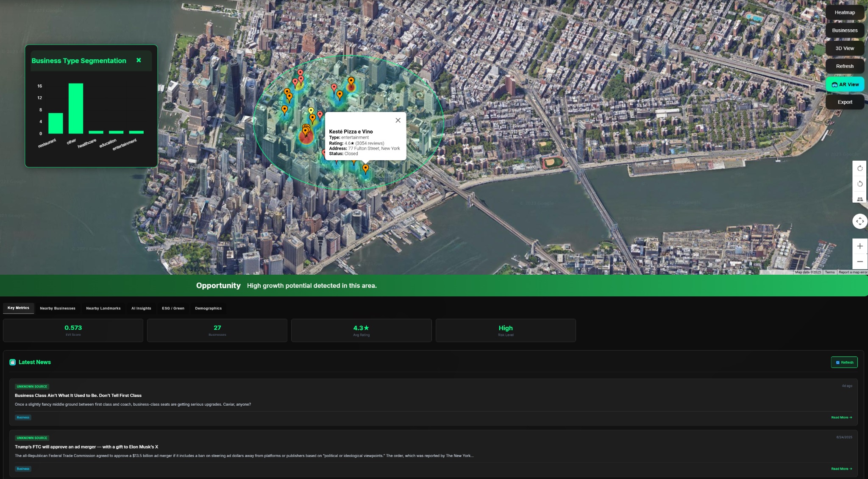Screen dimensions: 868x479
Task: Read More on the FTC ad merger article
Action: (x=841, y=469)
